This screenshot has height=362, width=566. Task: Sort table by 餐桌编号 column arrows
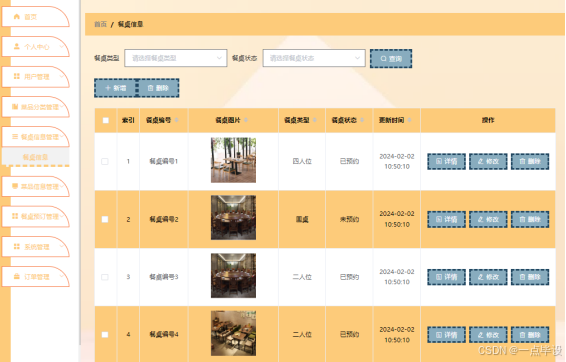pyautogui.click(x=177, y=120)
